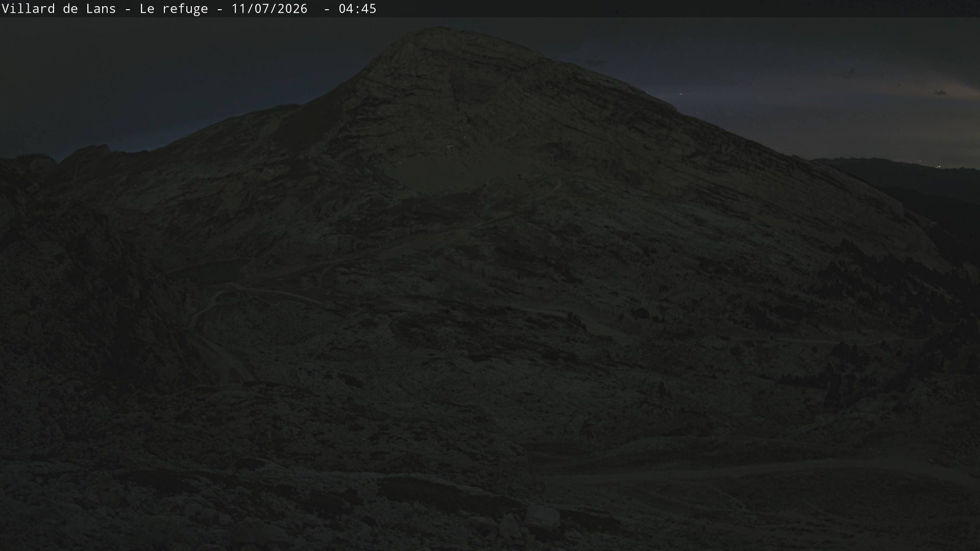This screenshot has height=551, width=980.
Task: Click the "Le refuge" camera name label
Action: pos(174,9)
